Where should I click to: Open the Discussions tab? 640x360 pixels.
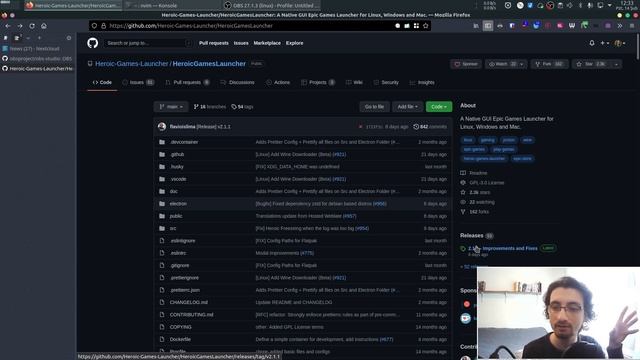pos(237,82)
